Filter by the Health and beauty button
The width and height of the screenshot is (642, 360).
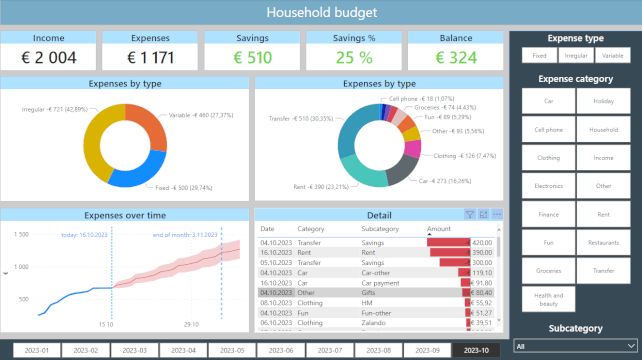click(548, 299)
